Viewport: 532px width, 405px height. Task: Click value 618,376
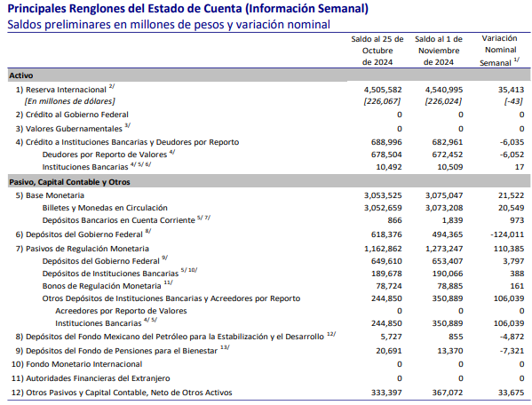386,234
